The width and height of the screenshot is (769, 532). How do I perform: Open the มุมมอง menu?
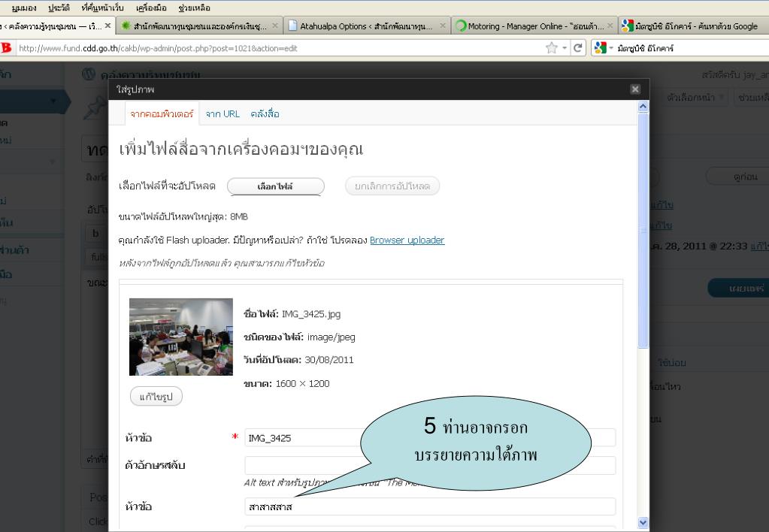tap(24, 8)
